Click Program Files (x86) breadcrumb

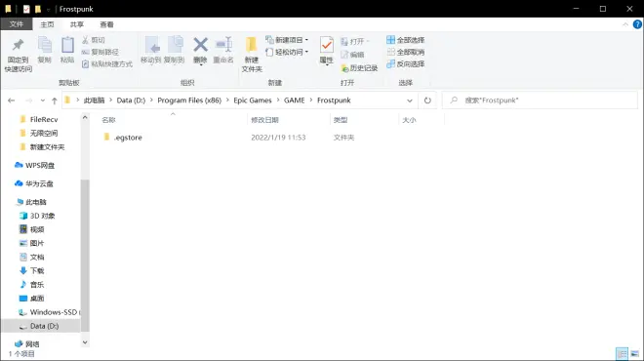(189, 100)
